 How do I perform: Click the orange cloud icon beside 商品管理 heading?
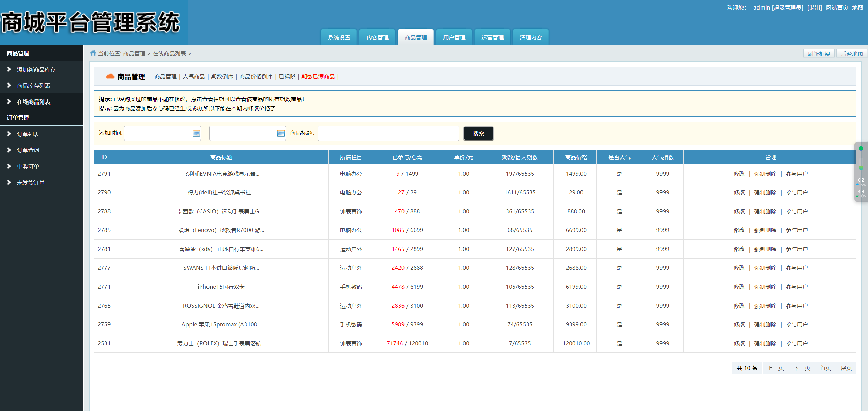tap(110, 76)
